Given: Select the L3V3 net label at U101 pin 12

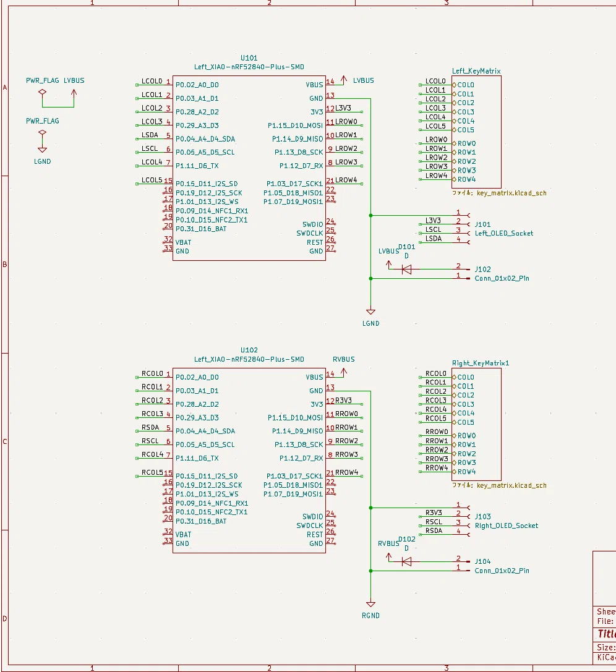Looking at the screenshot, I should (343, 108).
